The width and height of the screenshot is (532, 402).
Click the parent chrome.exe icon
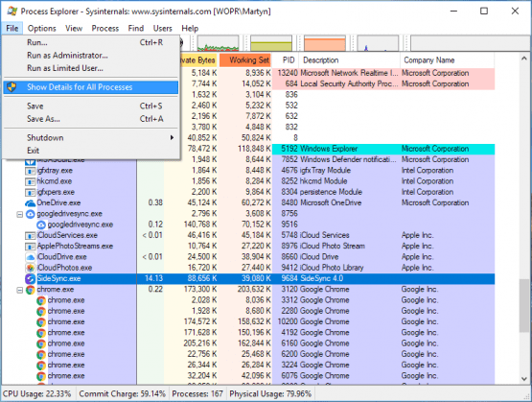[31, 290]
